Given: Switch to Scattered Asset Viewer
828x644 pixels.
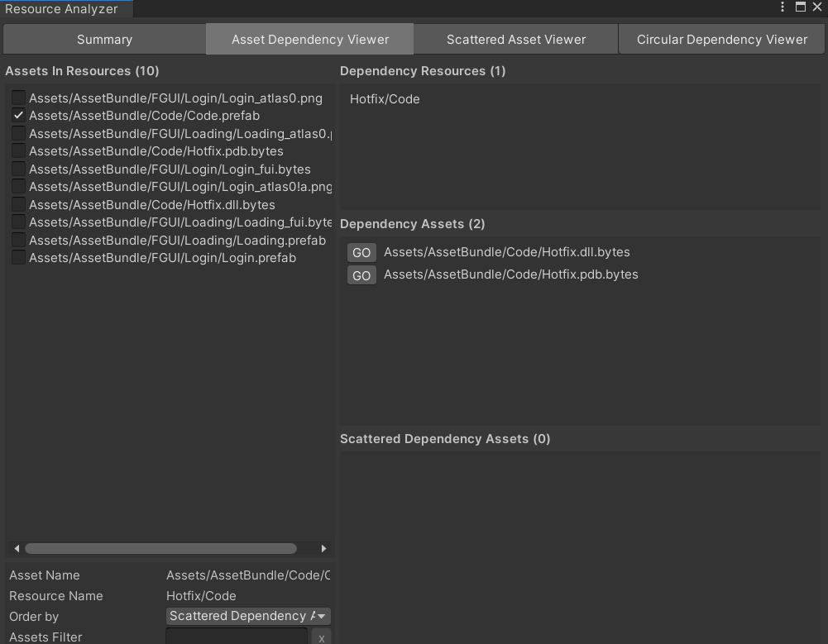Looking at the screenshot, I should [515, 39].
